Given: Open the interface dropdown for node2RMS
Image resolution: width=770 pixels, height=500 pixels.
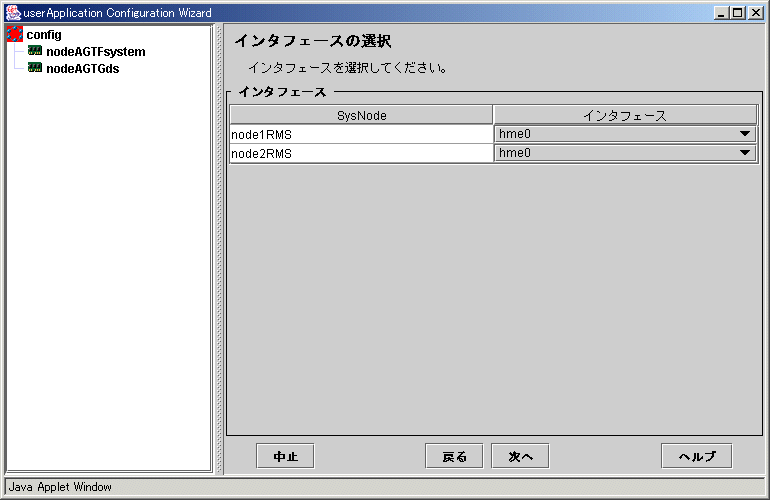Looking at the screenshot, I should click(625, 153).
